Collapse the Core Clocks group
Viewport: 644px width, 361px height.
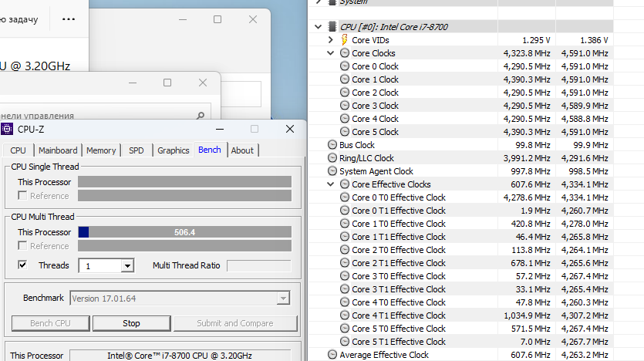pos(331,53)
